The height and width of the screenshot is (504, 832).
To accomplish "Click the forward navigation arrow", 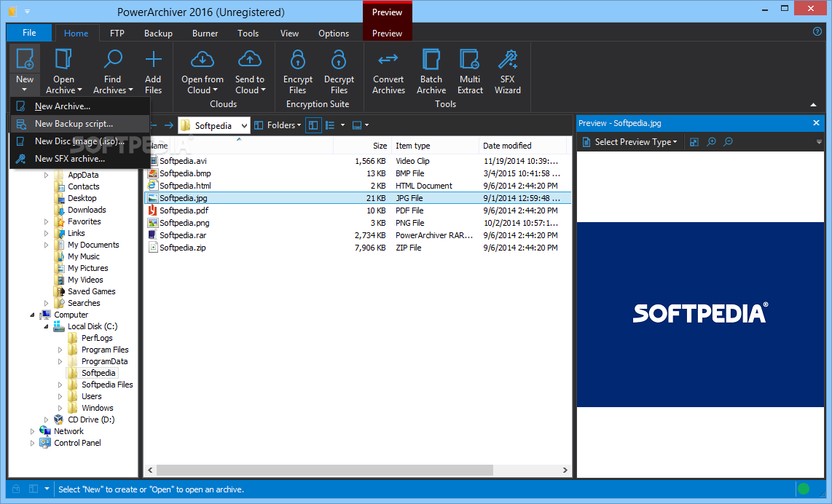I will [x=169, y=125].
